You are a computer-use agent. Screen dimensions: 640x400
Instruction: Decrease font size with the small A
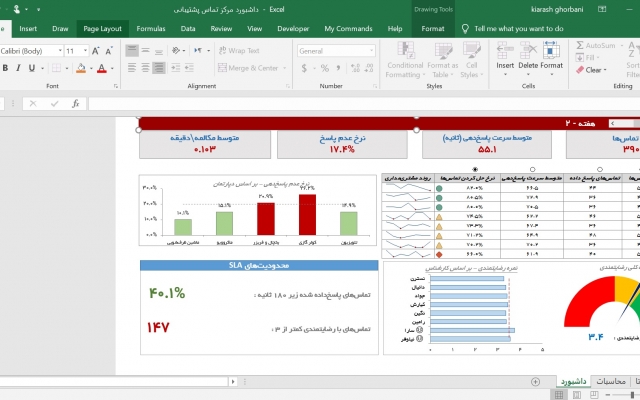[x=109, y=51]
